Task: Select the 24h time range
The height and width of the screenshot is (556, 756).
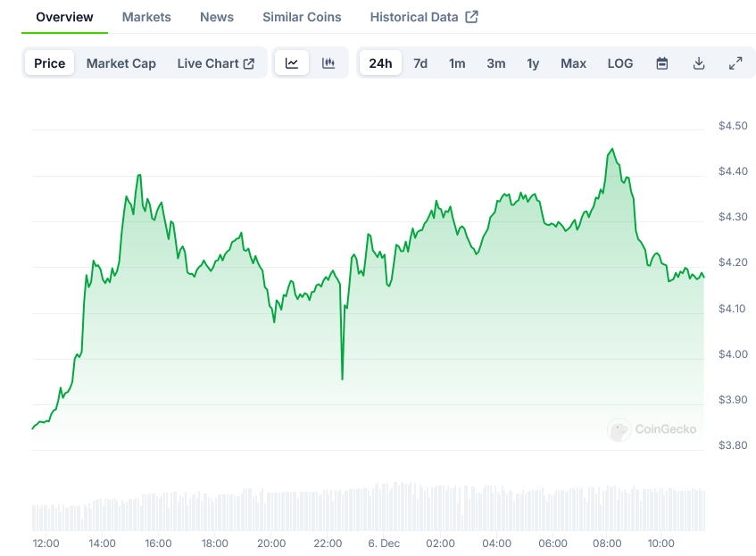Action: [x=380, y=63]
